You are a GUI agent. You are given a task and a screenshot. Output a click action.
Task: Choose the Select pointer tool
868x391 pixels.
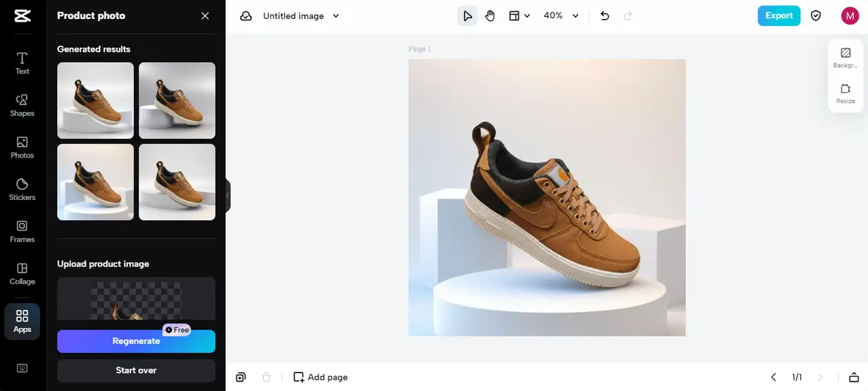[x=467, y=16]
